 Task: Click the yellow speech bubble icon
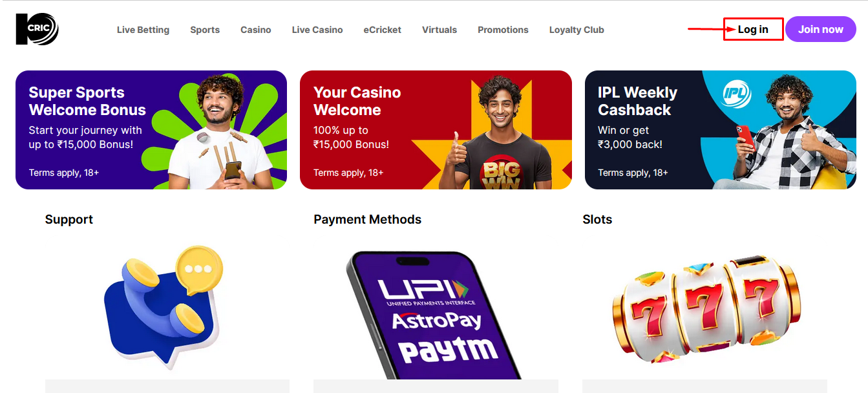[199, 270]
